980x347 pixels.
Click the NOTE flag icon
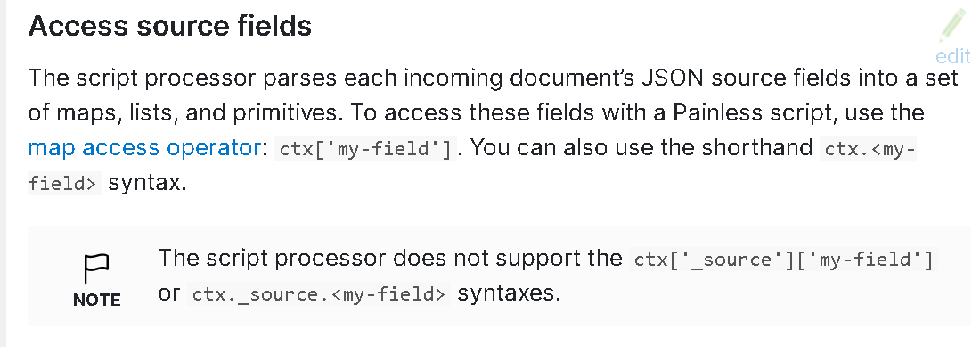[96, 269]
